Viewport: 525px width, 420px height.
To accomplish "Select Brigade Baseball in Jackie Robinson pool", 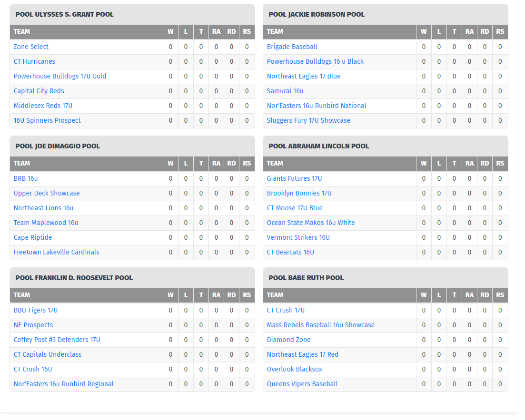I will coord(292,47).
